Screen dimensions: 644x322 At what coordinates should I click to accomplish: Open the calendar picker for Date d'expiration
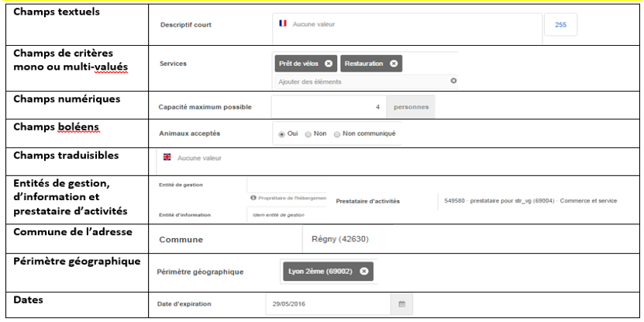401,304
